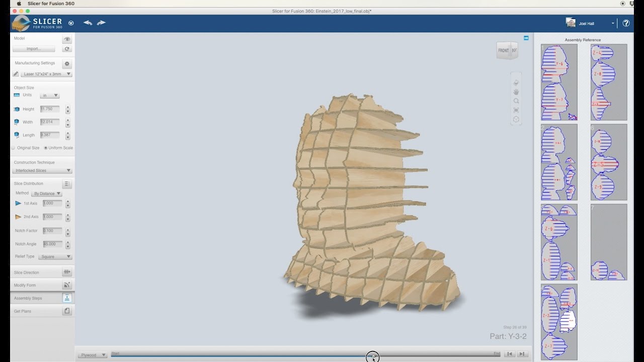
Task: Click the redo arrow in header
Action: tap(102, 23)
